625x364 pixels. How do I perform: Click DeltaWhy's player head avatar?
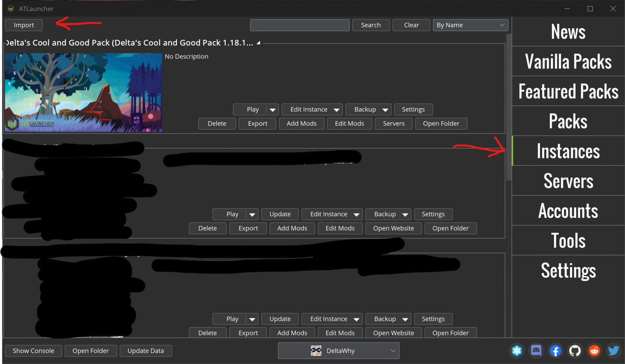point(316,351)
